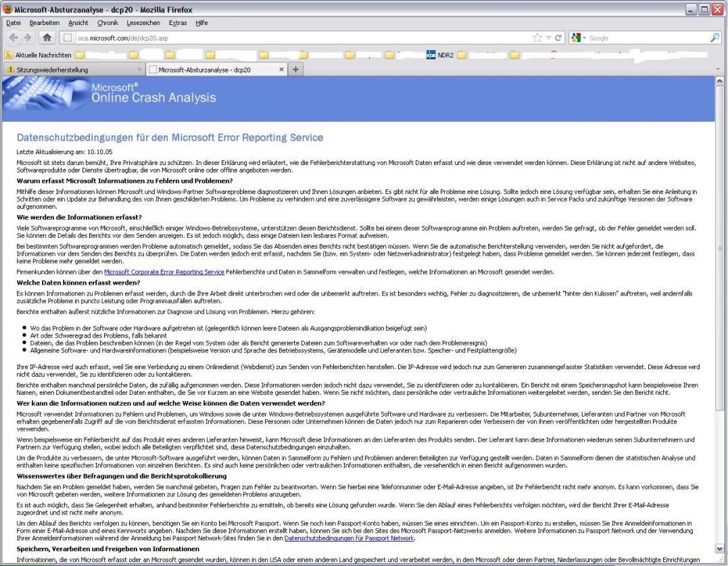The width and height of the screenshot is (728, 566).
Task: Open the NDR2 bookmark
Action: (439, 55)
